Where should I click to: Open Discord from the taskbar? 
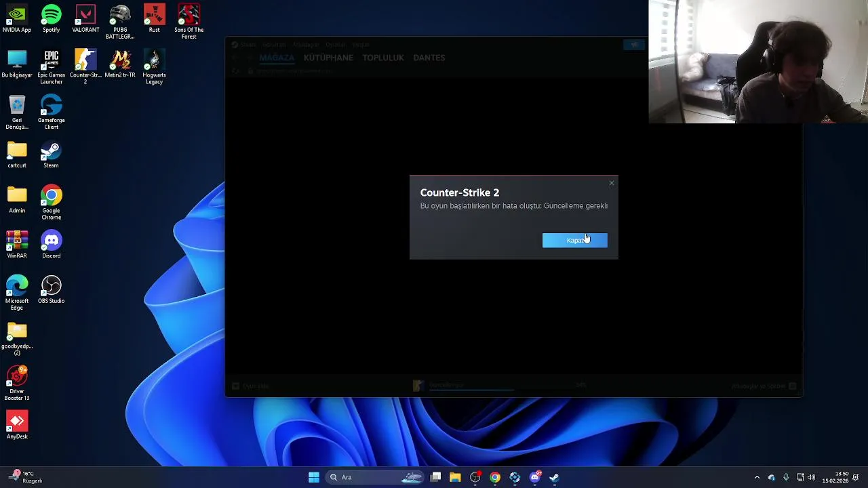[535, 477]
